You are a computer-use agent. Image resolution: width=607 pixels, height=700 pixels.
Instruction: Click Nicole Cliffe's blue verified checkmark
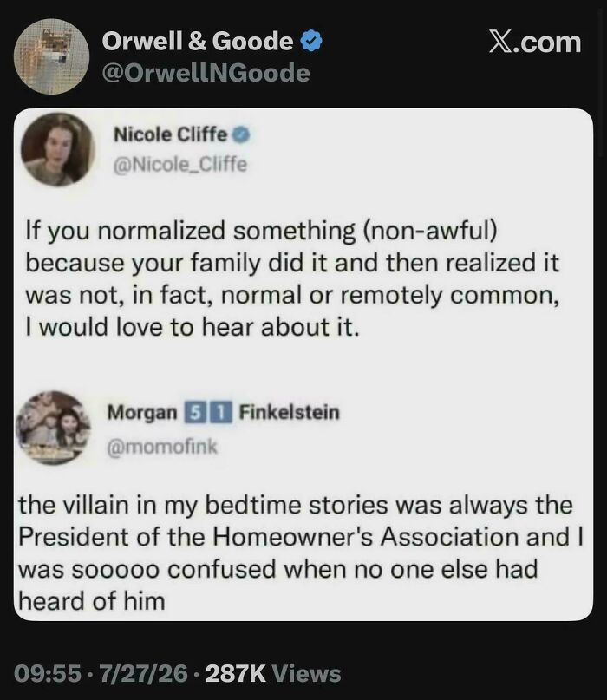coord(241,134)
